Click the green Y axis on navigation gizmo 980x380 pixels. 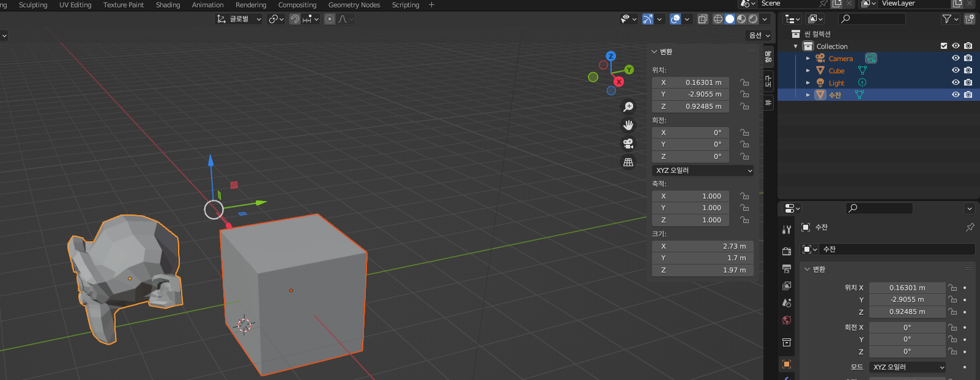click(629, 70)
